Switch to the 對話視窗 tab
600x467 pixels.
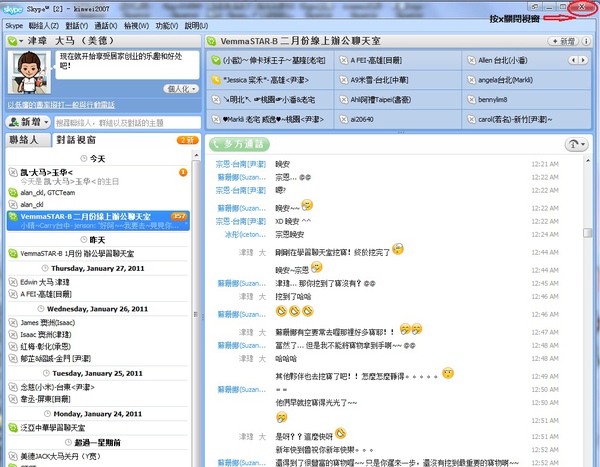[76, 140]
